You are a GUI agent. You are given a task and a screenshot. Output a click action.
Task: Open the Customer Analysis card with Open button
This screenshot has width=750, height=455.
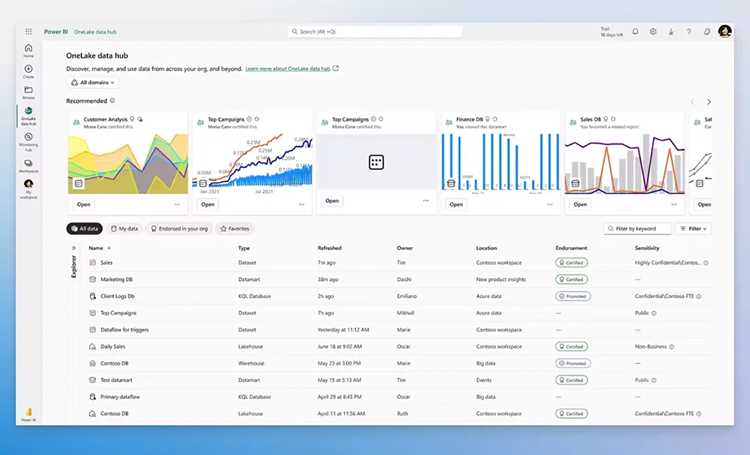84,204
